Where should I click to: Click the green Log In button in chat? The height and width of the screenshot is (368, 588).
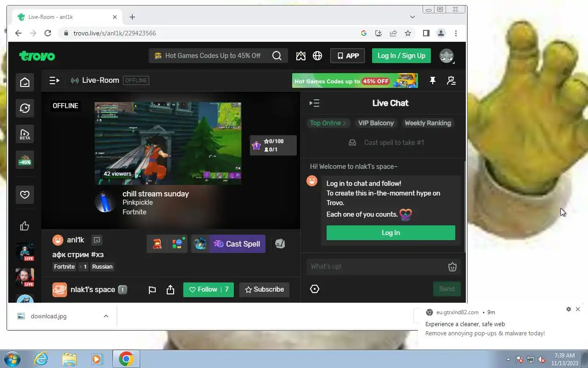pyautogui.click(x=391, y=233)
